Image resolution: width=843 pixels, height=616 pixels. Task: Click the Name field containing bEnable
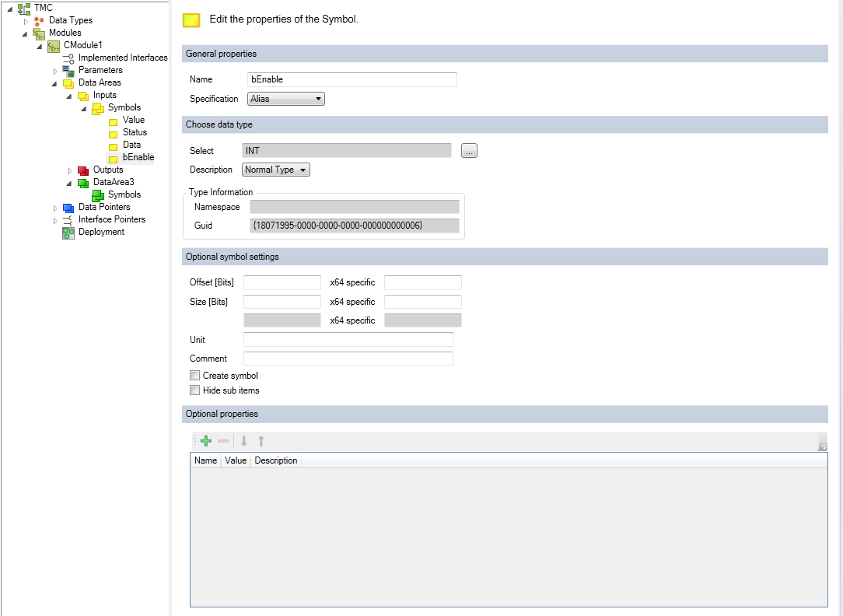[x=352, y=79]
